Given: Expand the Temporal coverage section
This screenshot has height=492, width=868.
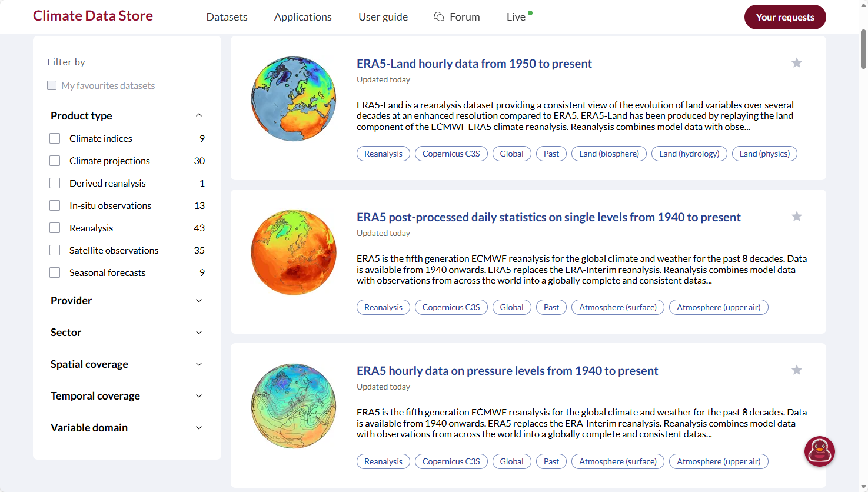Looking at the screenshot, I should pyautogui.click(x=199, y=395).
